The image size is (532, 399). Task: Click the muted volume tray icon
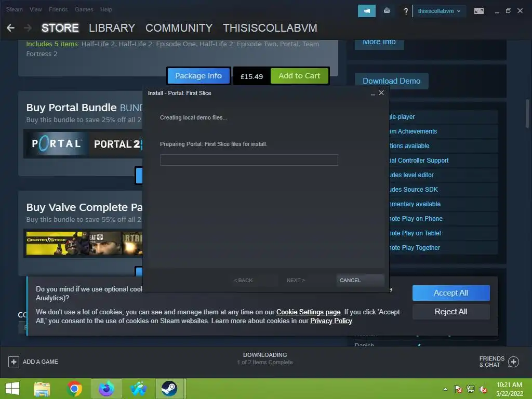pyautogui.click(x=483, y=389)
